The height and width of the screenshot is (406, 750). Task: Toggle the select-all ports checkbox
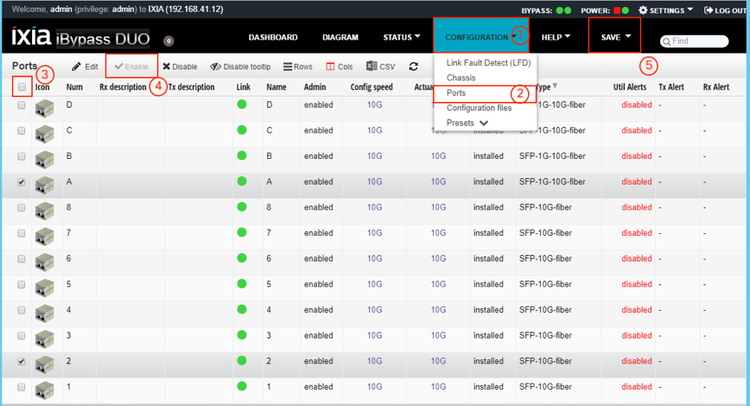[22, 87]
